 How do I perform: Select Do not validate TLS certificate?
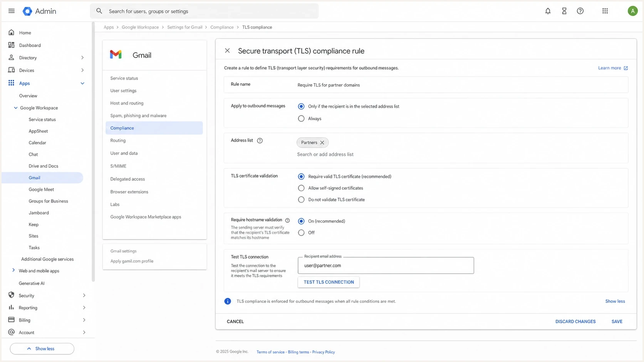[301, 200]
